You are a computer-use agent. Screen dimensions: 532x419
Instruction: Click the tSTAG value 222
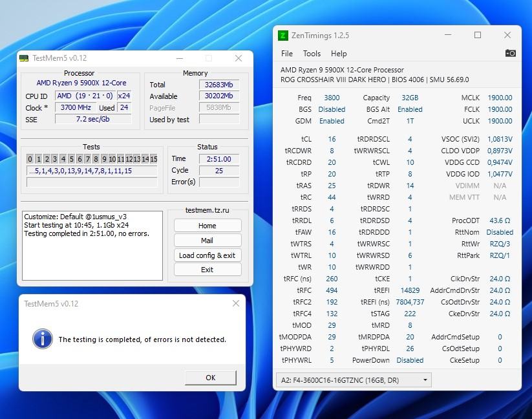click(x=410, y=314)
